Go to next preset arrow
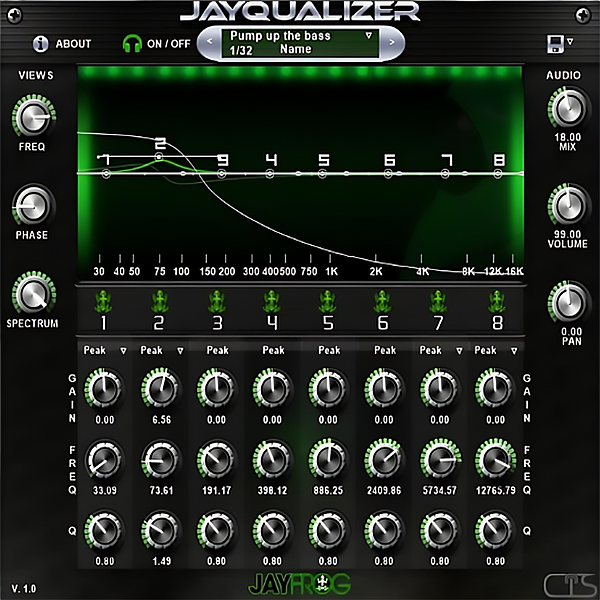Viewport: 600px width, 600px height. click(392, 42)
